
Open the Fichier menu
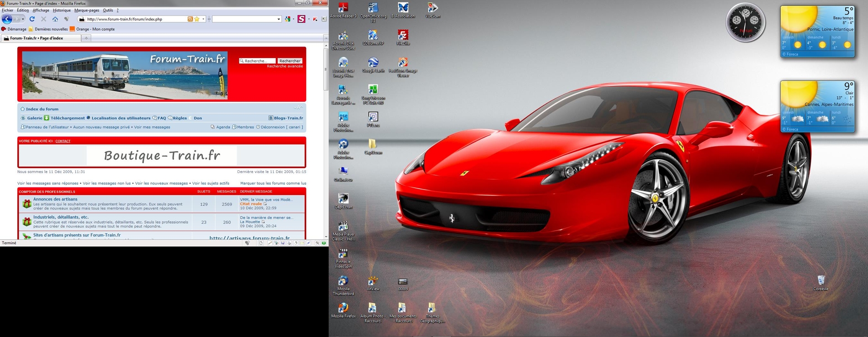coord(7,10)
